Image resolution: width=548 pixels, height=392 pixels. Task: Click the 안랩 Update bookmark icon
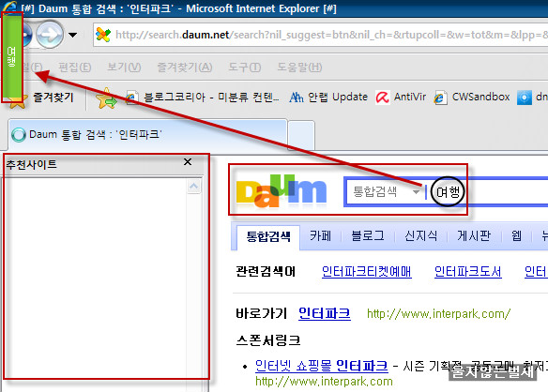(297, 98)
